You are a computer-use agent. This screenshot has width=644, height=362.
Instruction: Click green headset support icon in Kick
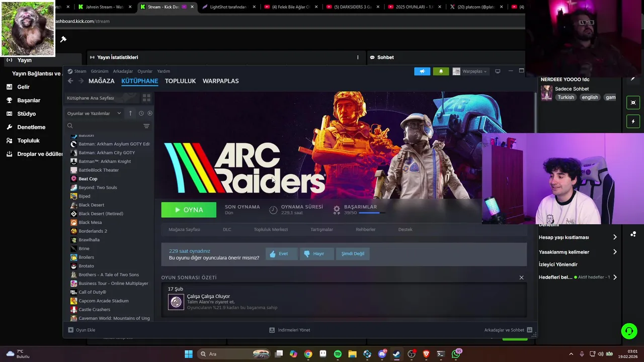coord(629,331)
